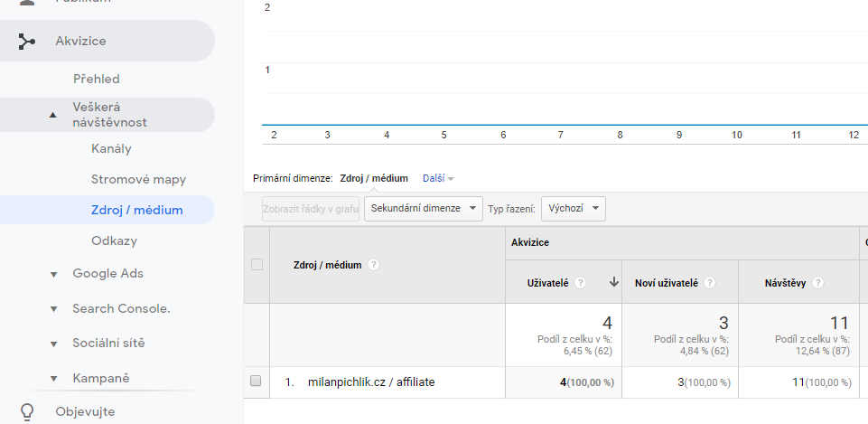Open the milanpichlik.cz / affiliate source link
868x424 pixels.
click(x=371, y=382)
